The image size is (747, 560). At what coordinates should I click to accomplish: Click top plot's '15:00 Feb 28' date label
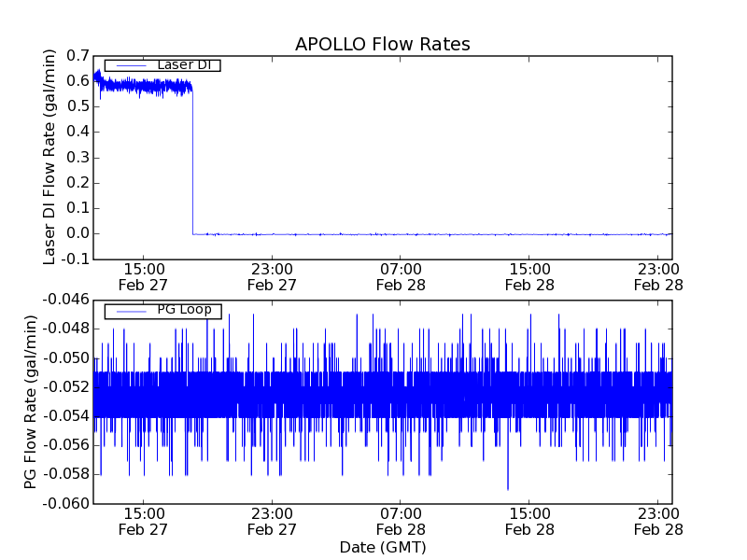[529, 277]
